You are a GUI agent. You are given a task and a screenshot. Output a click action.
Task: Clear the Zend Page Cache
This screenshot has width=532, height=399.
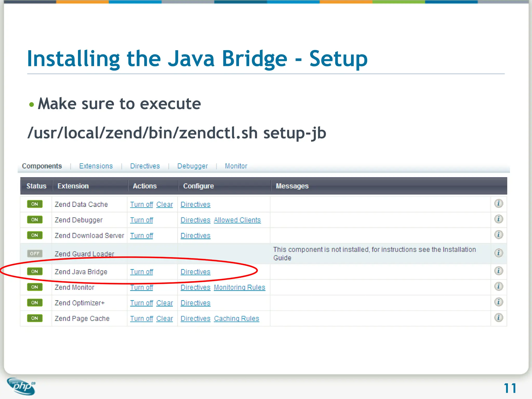click(x=164, y=318)
